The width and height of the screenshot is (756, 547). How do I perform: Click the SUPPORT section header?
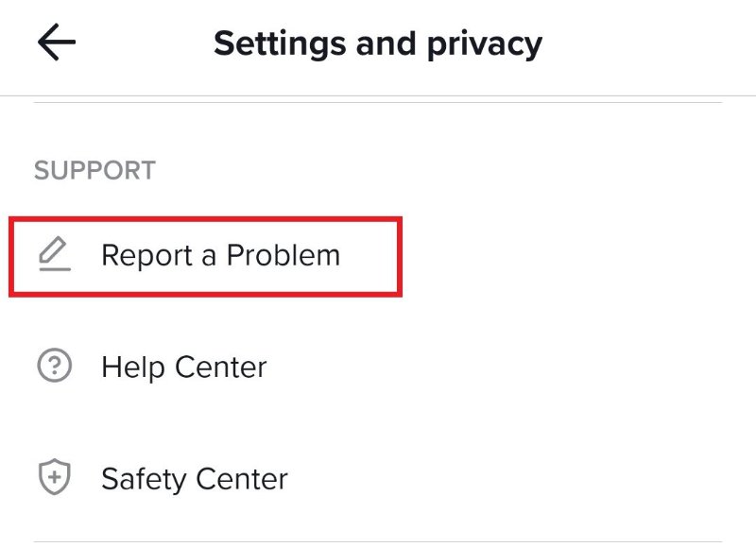pos(94,170)
